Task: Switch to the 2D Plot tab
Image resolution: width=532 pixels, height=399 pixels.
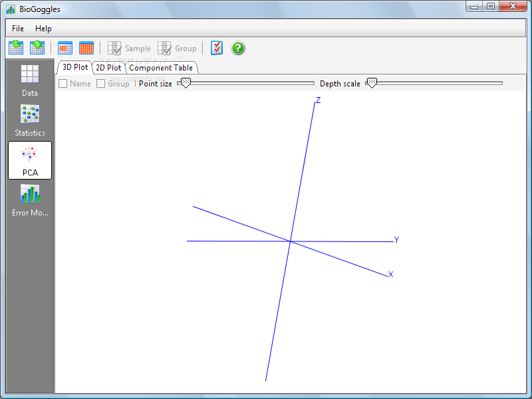Action: (x=108, y=68)
